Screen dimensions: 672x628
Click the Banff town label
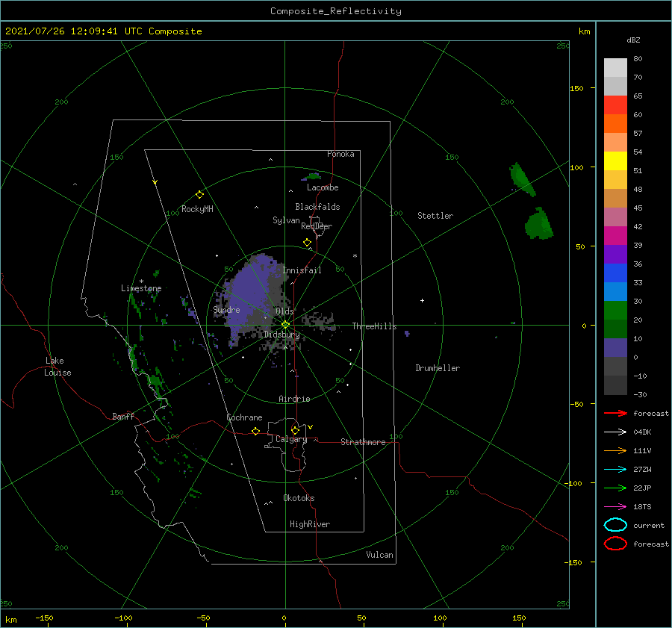[x=123, y=416]
